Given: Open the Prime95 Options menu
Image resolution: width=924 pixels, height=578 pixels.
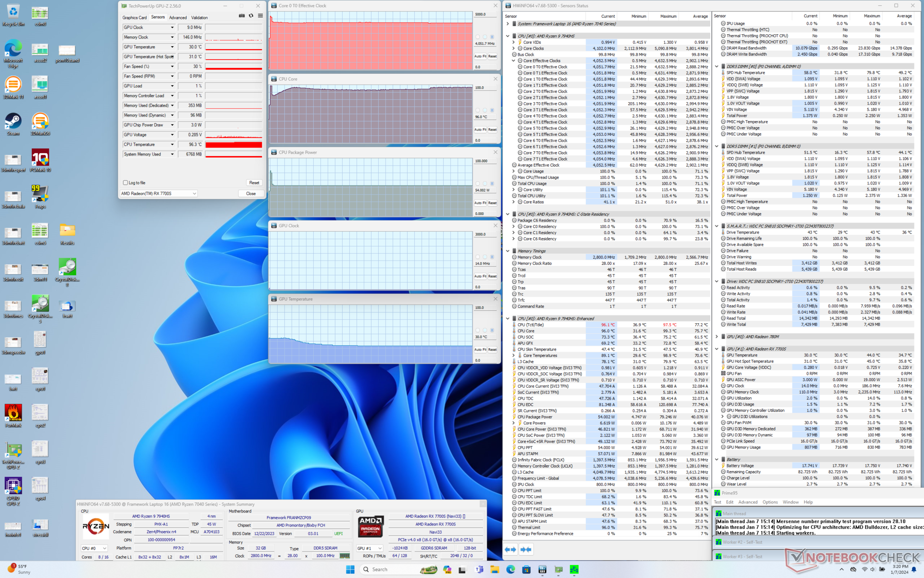Looking at the screenshot, I should tap(770, 502).
